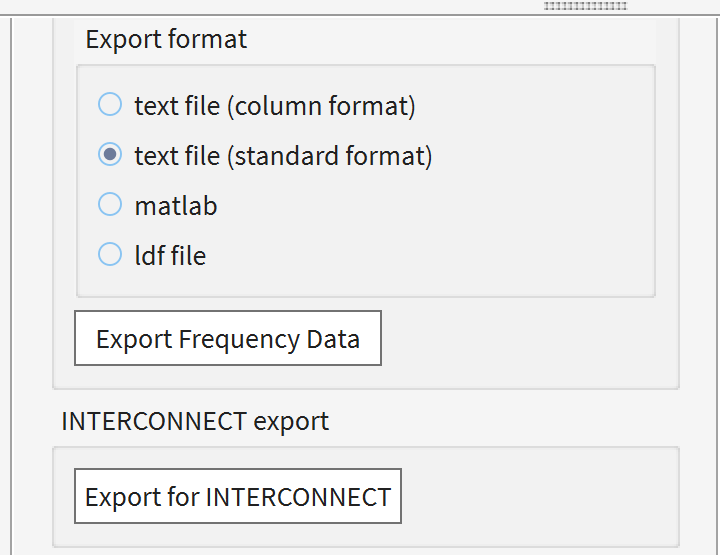720x555 pixels.
Task: Pick the ldf file radio button
Action: pos(110,255)
